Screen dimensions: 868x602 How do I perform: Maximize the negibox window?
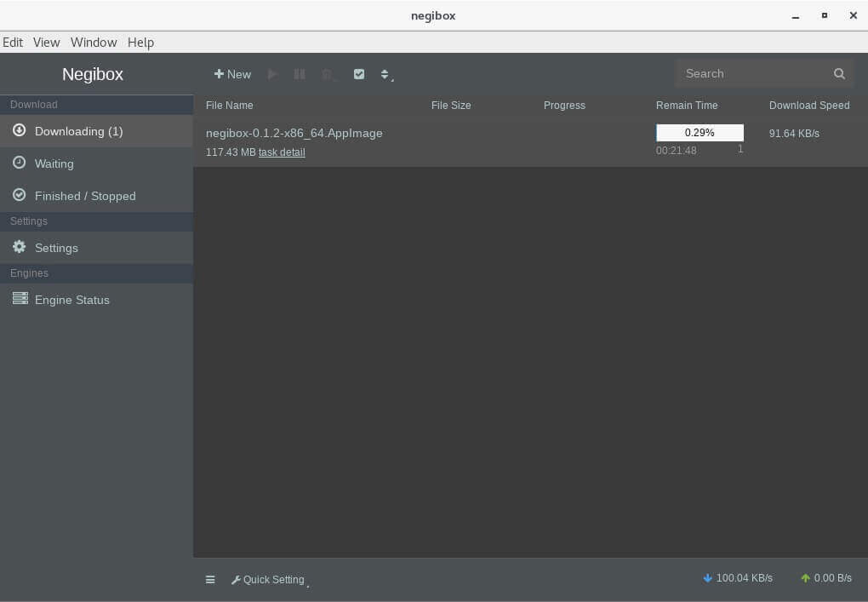pos(825,15)
